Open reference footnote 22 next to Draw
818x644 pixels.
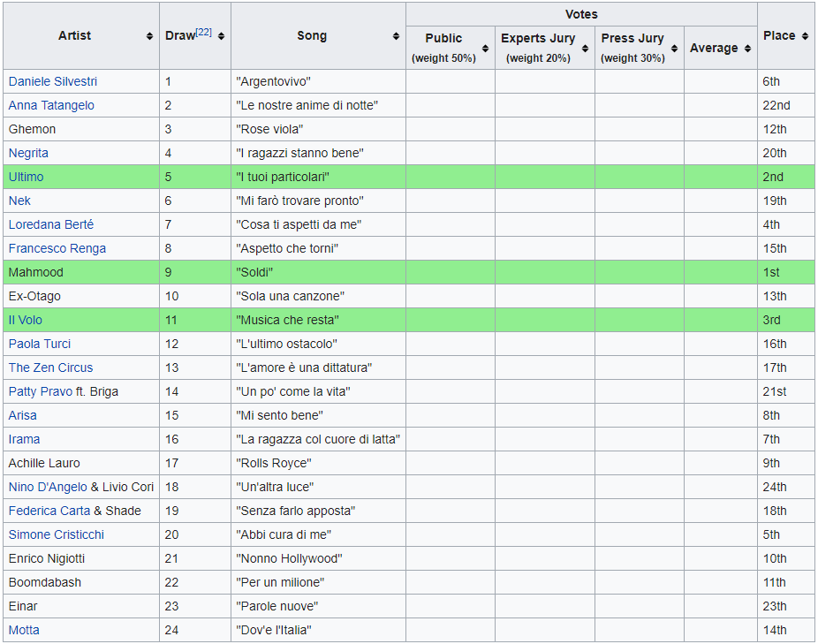(203, 33)
